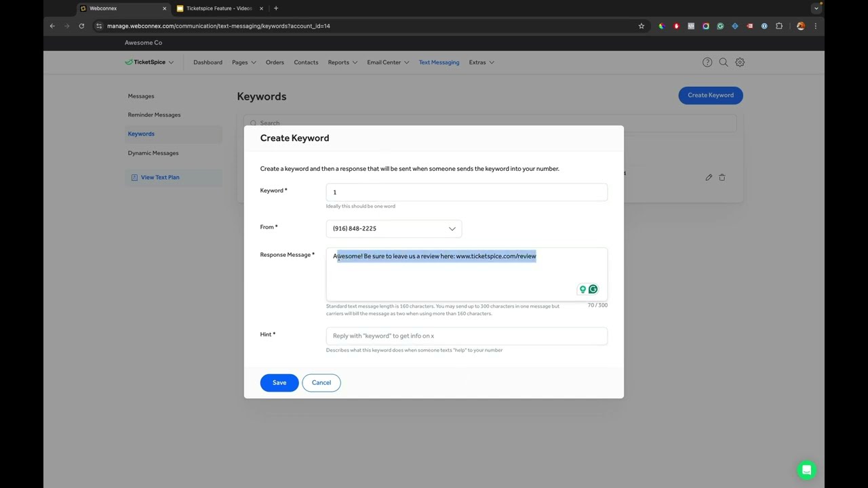Open Chrome's three-dot menu

click(x=815, y=26)
